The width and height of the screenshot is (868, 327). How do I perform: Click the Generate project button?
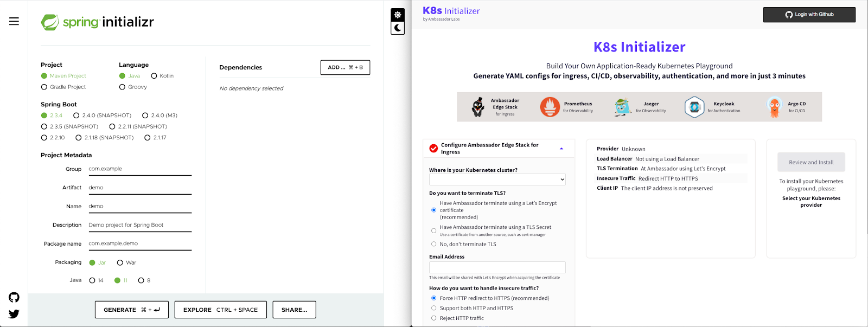click(131, 310)
